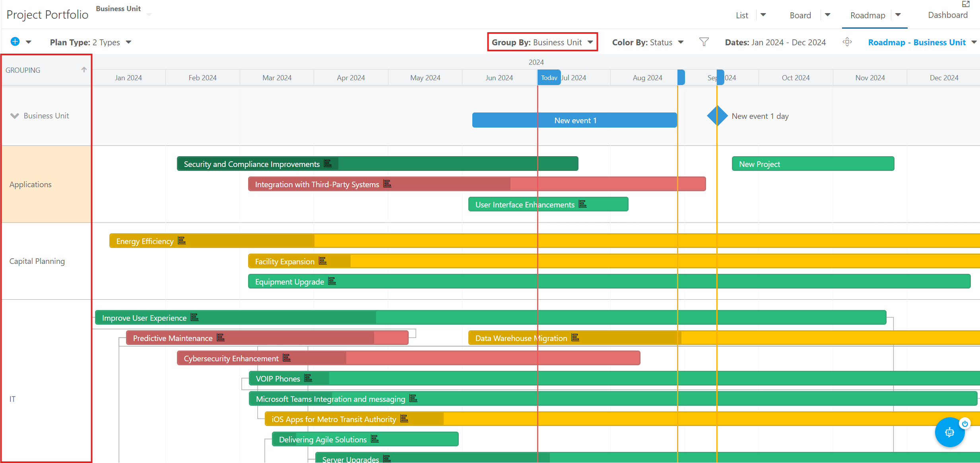
Task: Switch to the Dashboard tab
Action: pos(948,15)
